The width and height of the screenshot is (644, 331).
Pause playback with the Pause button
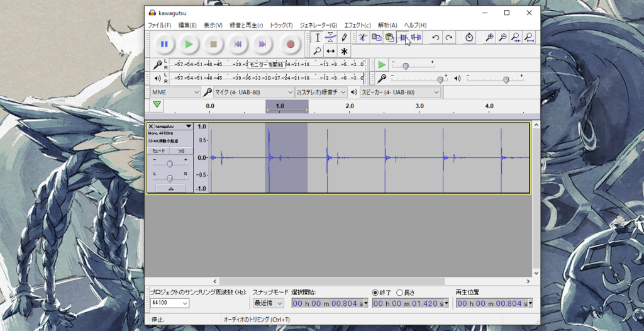tap(164, 44)
